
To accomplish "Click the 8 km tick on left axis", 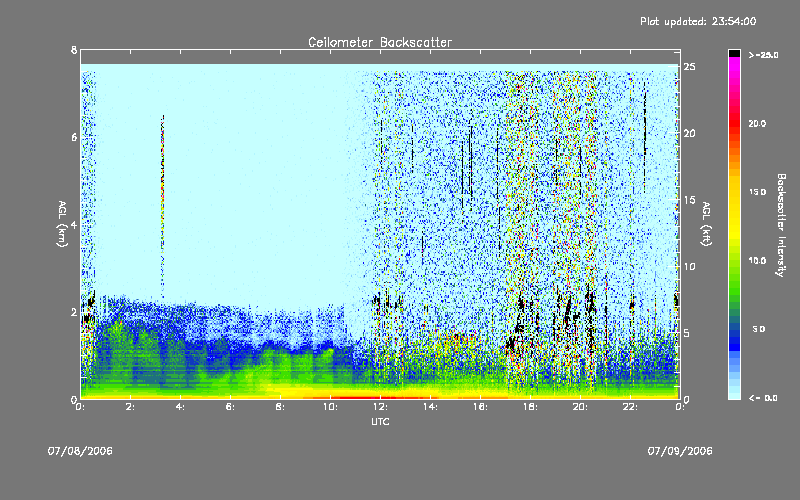I will click(x=74, y=50).
